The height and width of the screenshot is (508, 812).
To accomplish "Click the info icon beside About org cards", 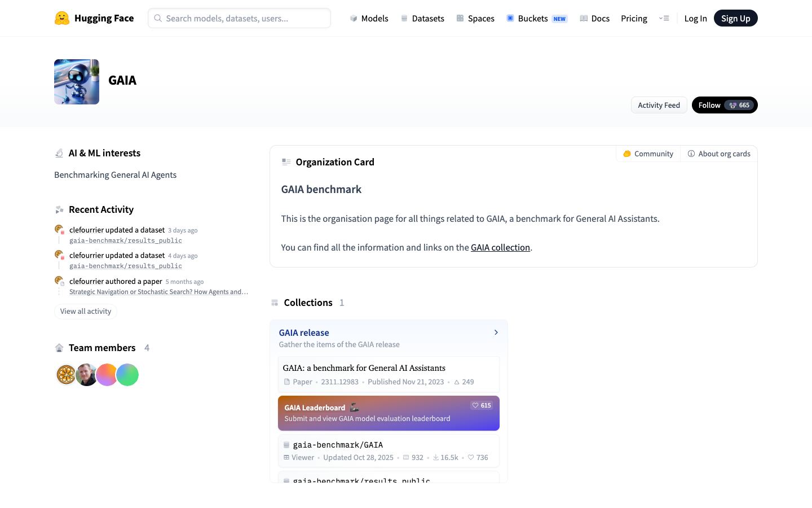I will pos(691,154).
